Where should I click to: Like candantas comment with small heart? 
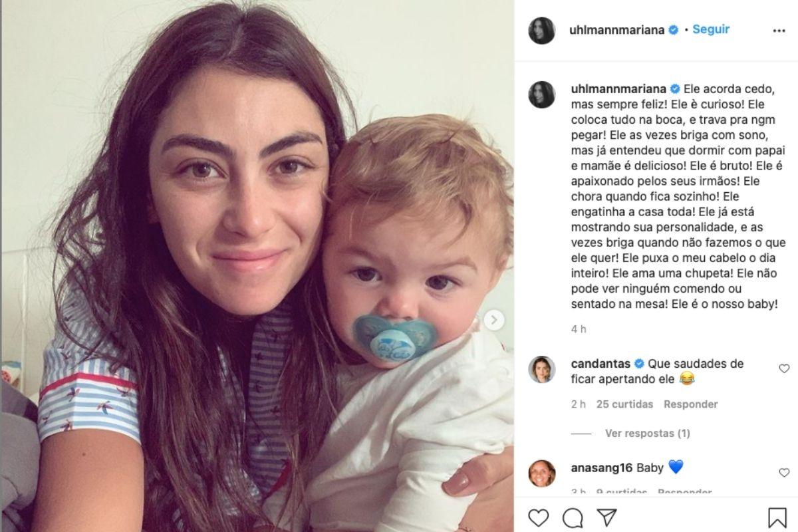pyautogui.click(x=784, y=368)
